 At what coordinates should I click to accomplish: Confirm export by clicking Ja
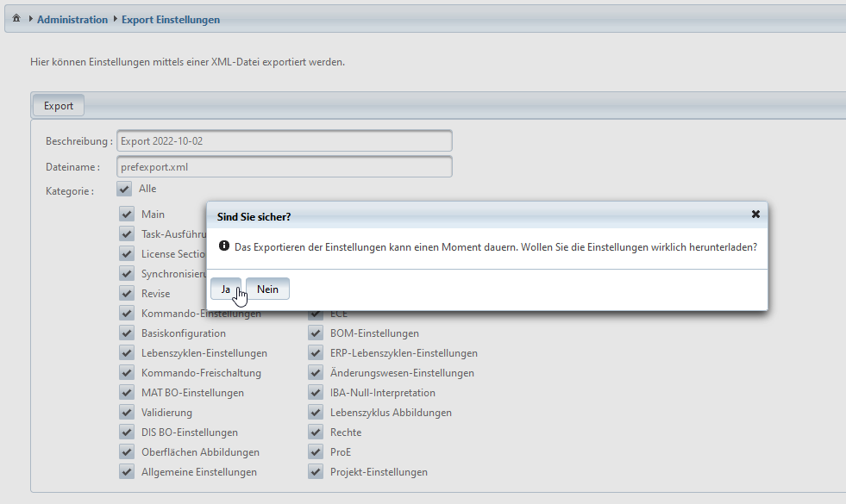pos(225,289)
